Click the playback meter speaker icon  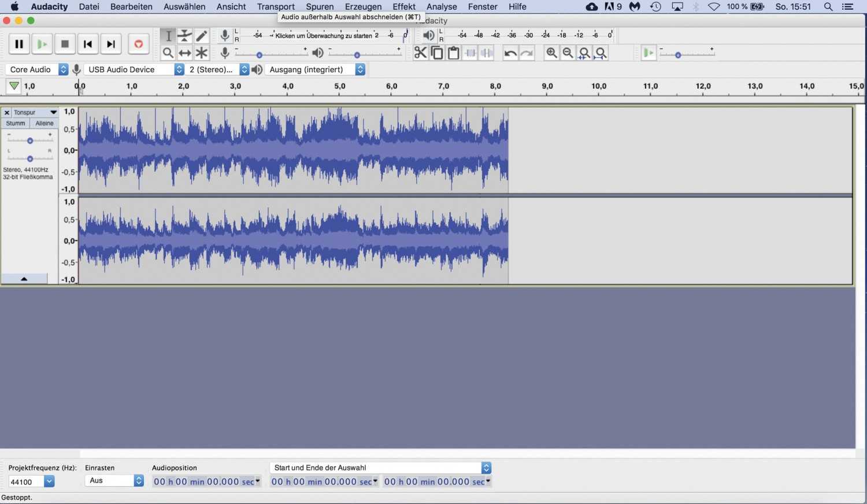[x=428, y=36]
